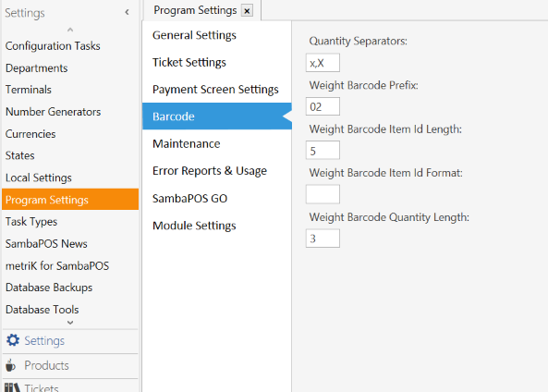Open Payment Screen Settings

point(216,89)
